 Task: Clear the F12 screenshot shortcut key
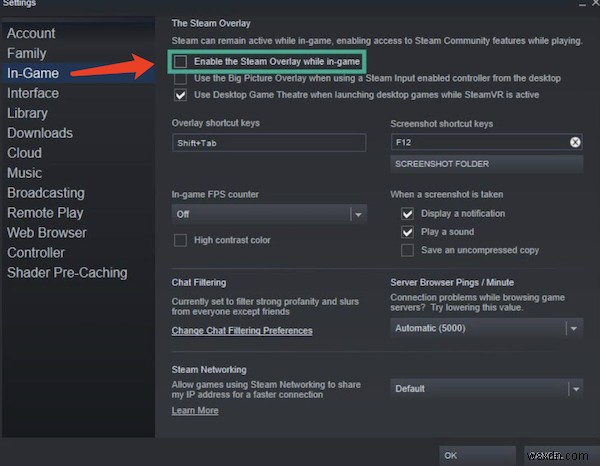pos(575,142)
